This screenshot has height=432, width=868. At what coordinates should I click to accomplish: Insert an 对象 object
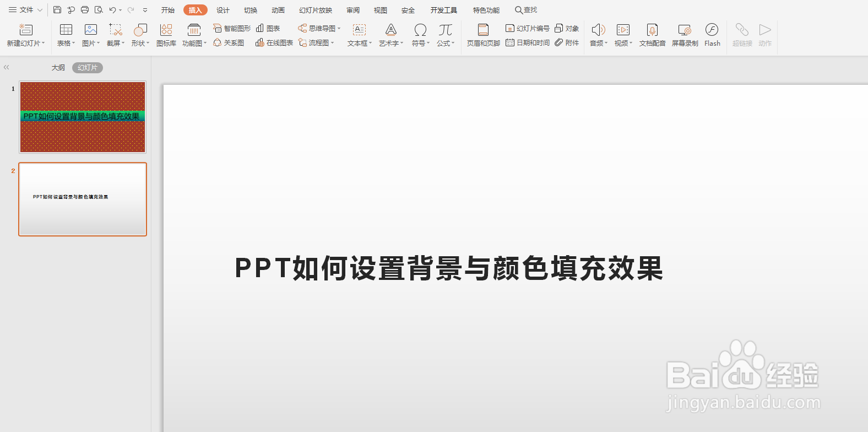click(x=567, y=28)
